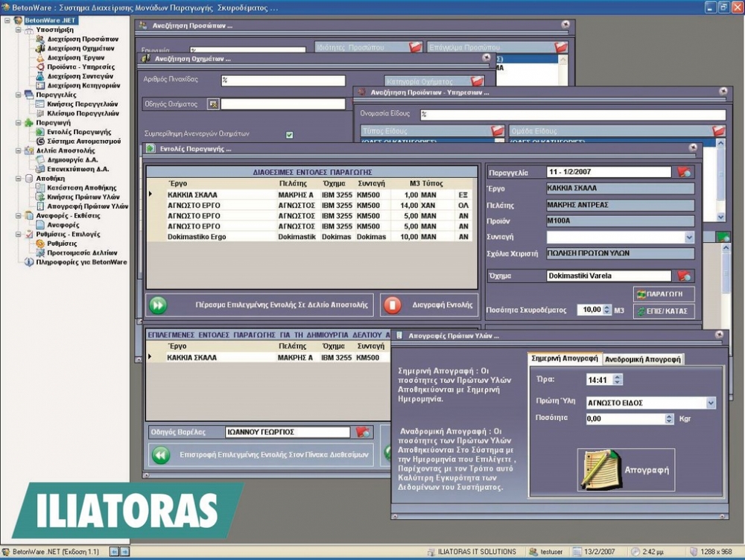Image resolution: width=745 pixels, height=560 pixels.
Task: Click the Απογραφή button
Action: 626,469
